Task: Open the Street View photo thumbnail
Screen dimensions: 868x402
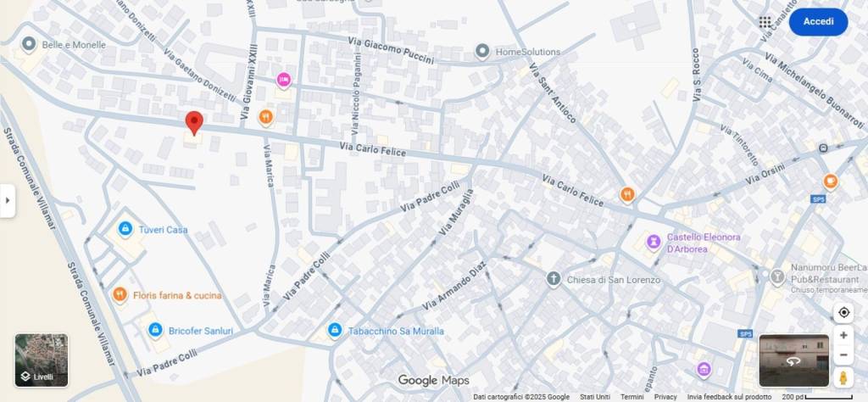Action: [x=793, y=360]
